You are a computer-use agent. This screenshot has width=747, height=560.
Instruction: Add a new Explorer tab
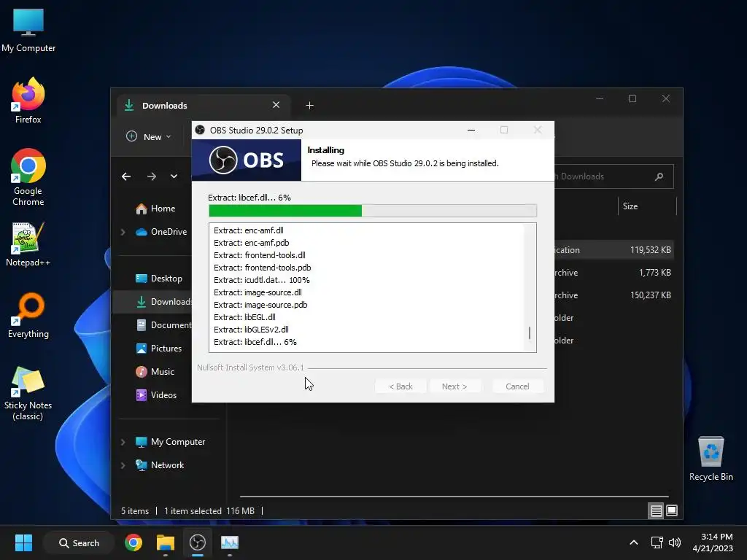(309, 105)
